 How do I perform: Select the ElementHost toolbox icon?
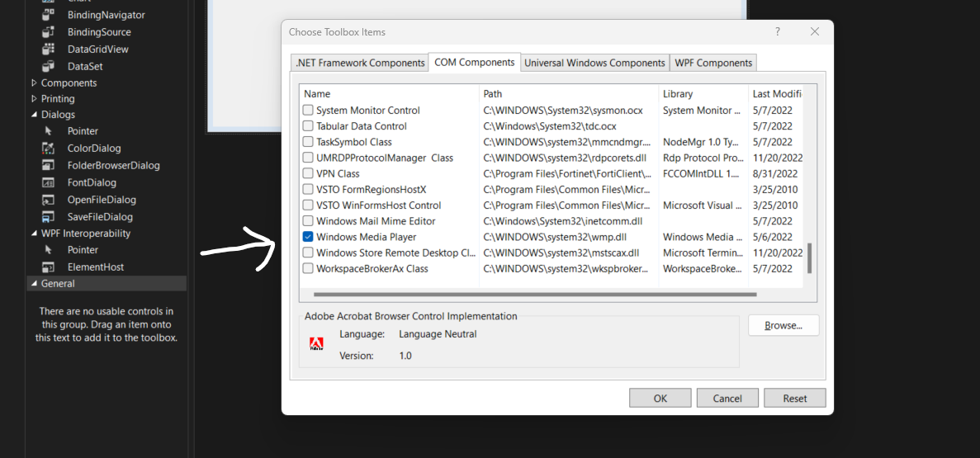point(48,267)
